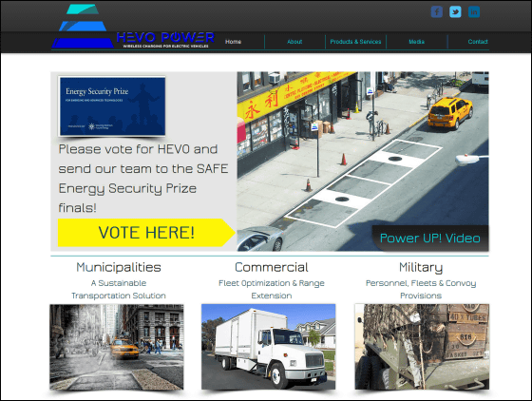This screenshot has width=532, height=401.
Task: Open the Energy Security Prize banner image
Action: tap(112, 106)
